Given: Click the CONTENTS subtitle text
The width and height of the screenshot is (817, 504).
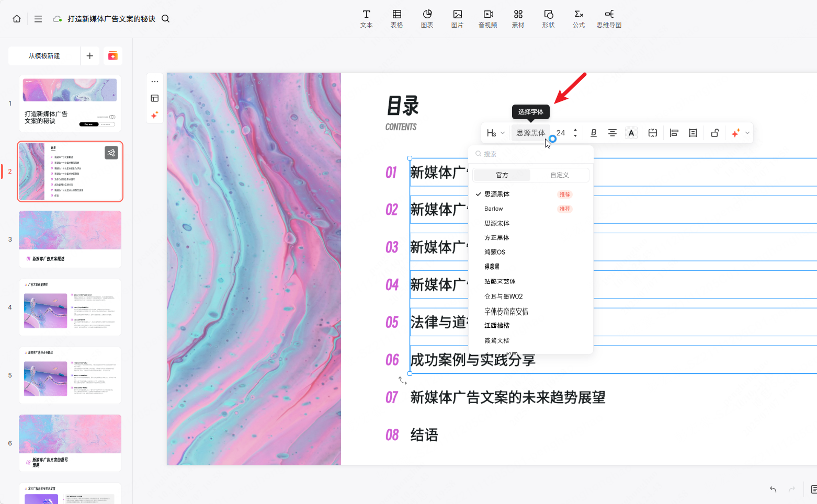Looking at the screenshot, I should [x=401, y=127].
